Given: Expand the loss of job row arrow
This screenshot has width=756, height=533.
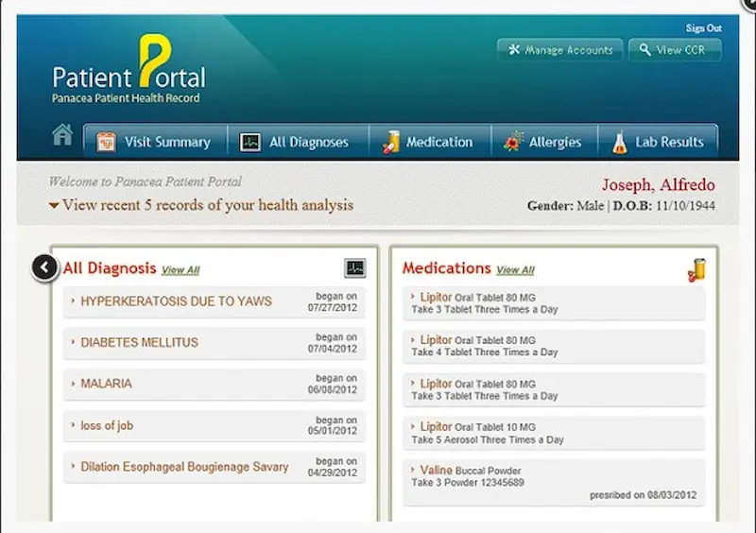Looking at the screenshot, I should coord(73,425).
